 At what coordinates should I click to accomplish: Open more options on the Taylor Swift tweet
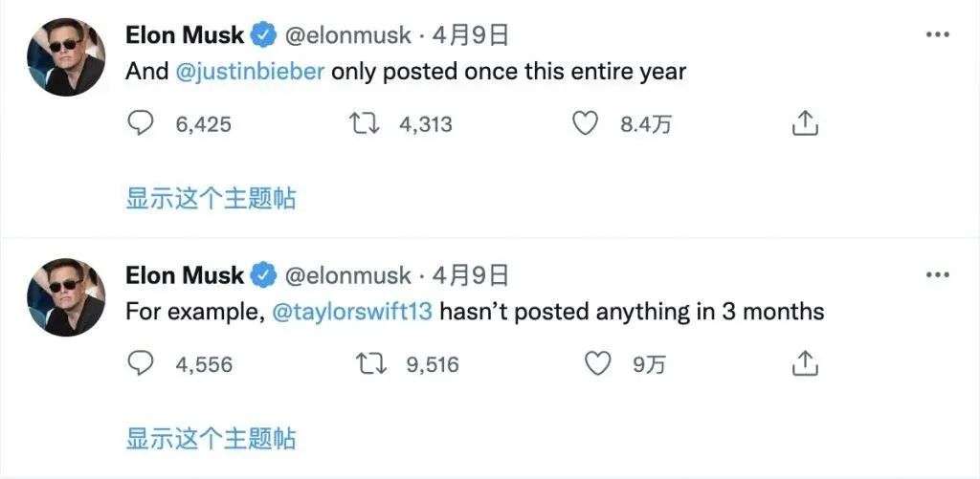point(937,275)
